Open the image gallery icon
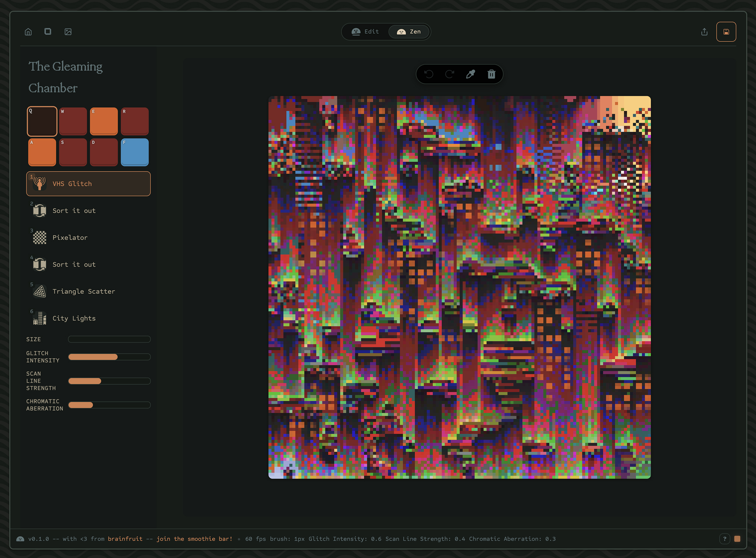This screenshot has width=756, height=558. (68, 32)
